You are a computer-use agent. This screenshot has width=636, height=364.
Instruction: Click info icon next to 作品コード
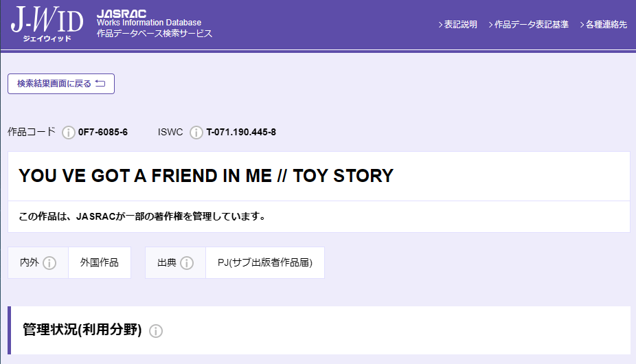(68, 133)
